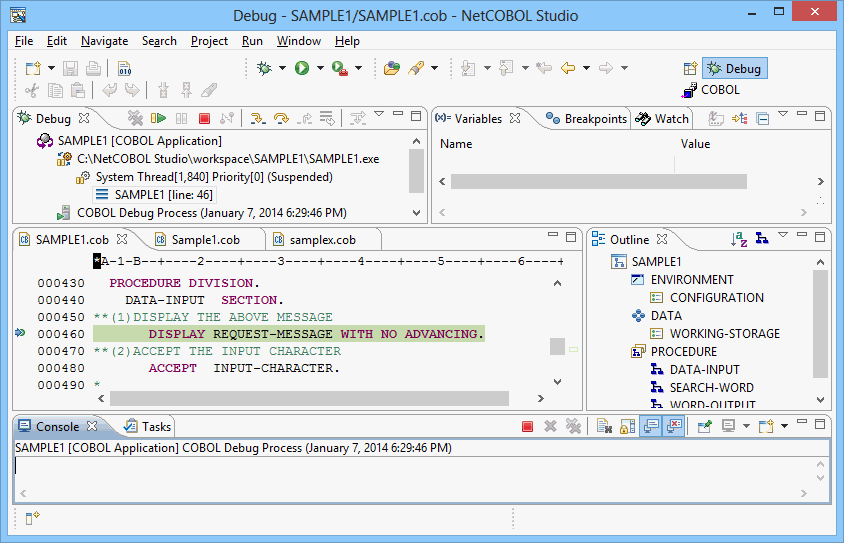Select DATA-INPUT in Outline
This screenshot has width=844, height=543.
(x=704, y=370)
